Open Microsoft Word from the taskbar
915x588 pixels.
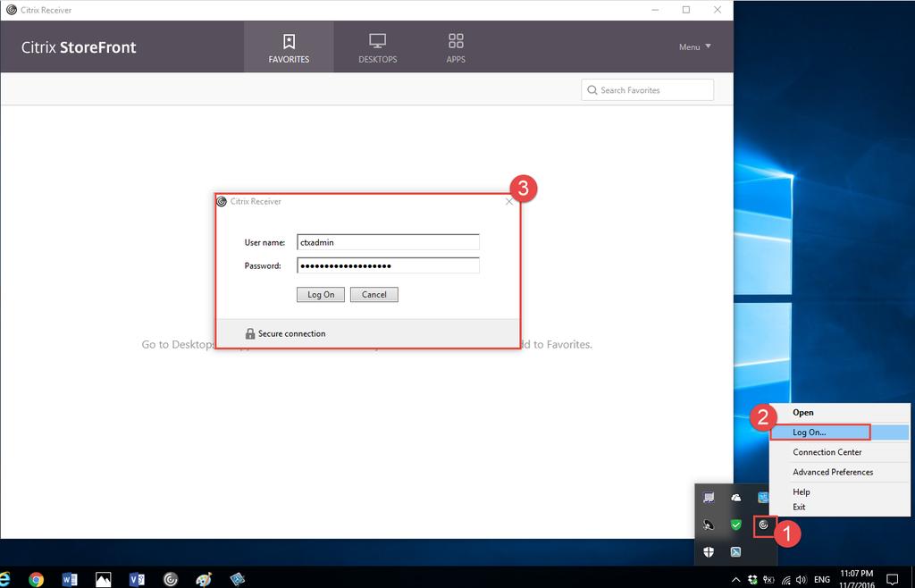tap(70, 579)
